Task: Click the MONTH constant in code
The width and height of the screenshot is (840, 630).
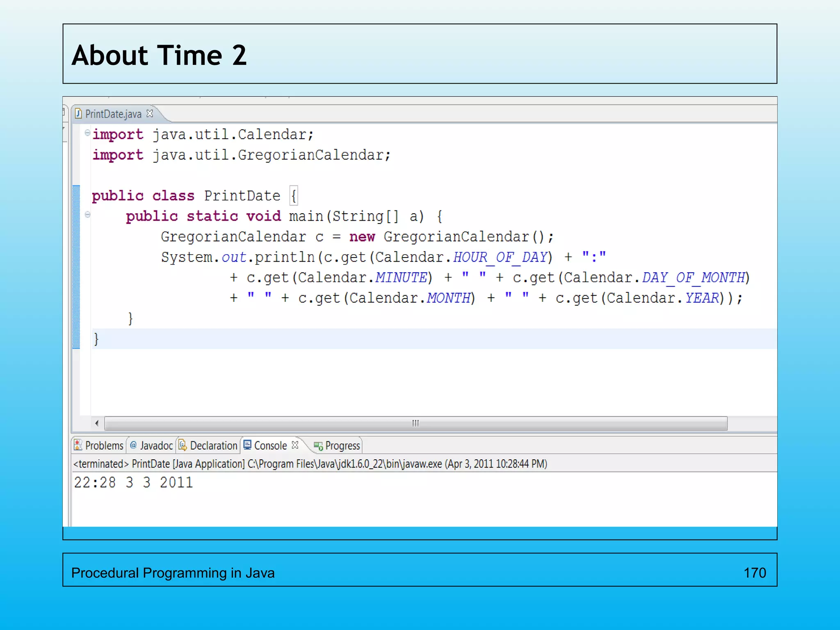Action: pos(448,298)
